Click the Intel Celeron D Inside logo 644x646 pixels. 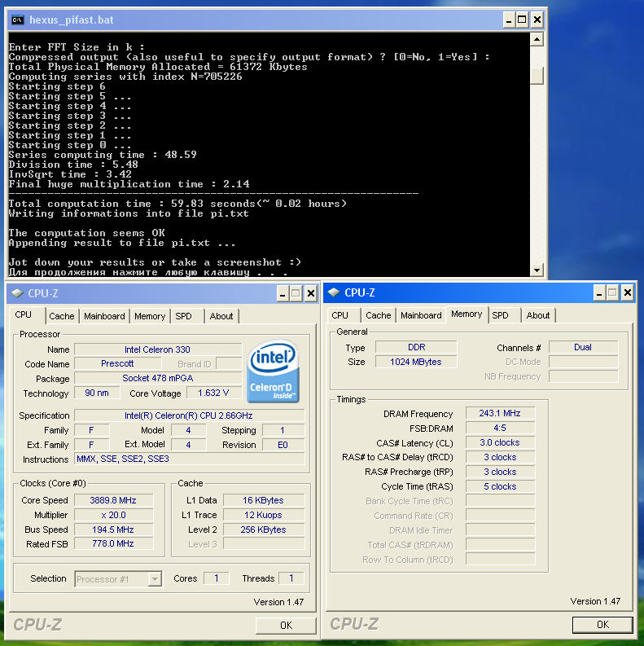pos(273,371)
